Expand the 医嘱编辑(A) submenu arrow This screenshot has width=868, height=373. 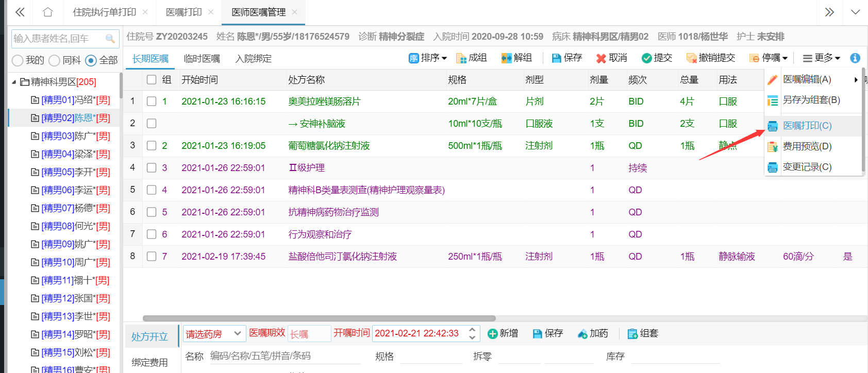(x=856, y=80)
